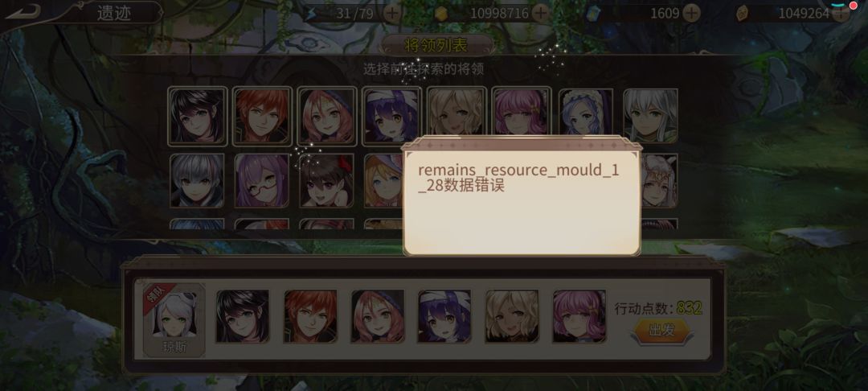Screen dimensions: 868x391
Task: Select the red-bow brunette general in the second row
Action: (x=326, y=180)
